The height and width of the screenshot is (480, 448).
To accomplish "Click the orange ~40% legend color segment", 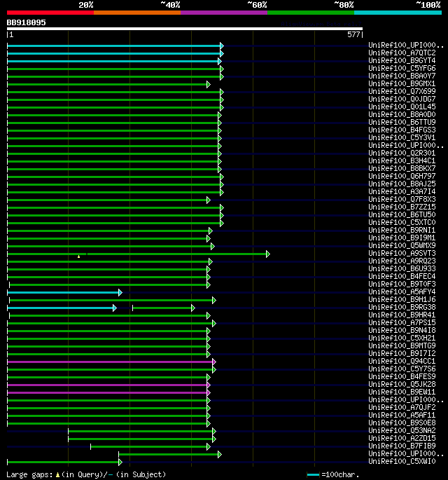I will (x=137, y=13).
